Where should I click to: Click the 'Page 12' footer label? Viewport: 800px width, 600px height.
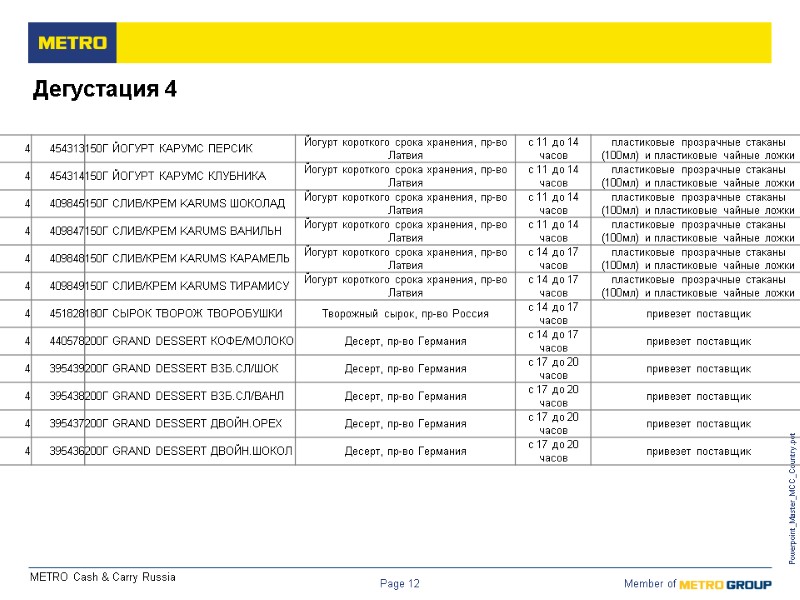(399, 583)
